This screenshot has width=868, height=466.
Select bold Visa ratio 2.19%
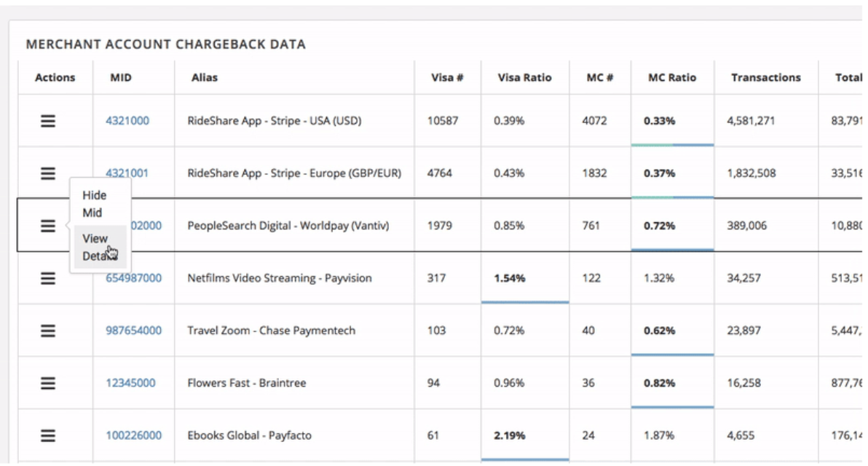point(510,435)
